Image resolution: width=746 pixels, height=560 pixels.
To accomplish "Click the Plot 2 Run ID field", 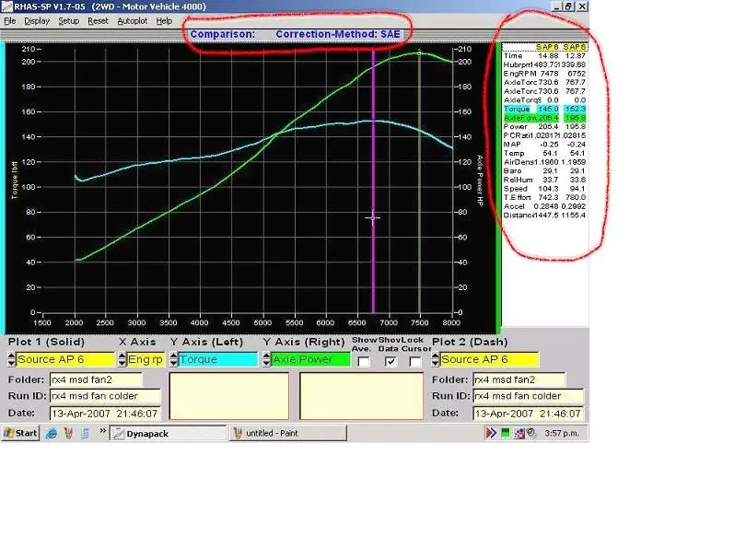I will click(528, 396).
